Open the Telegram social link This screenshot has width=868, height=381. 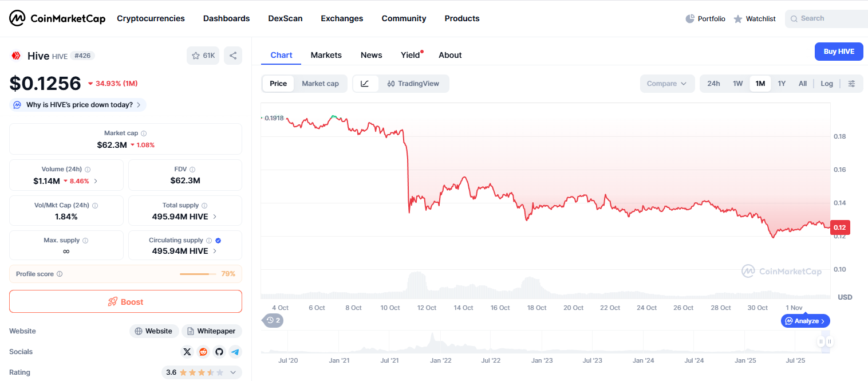pyautogui.click(x=235, y=352)
